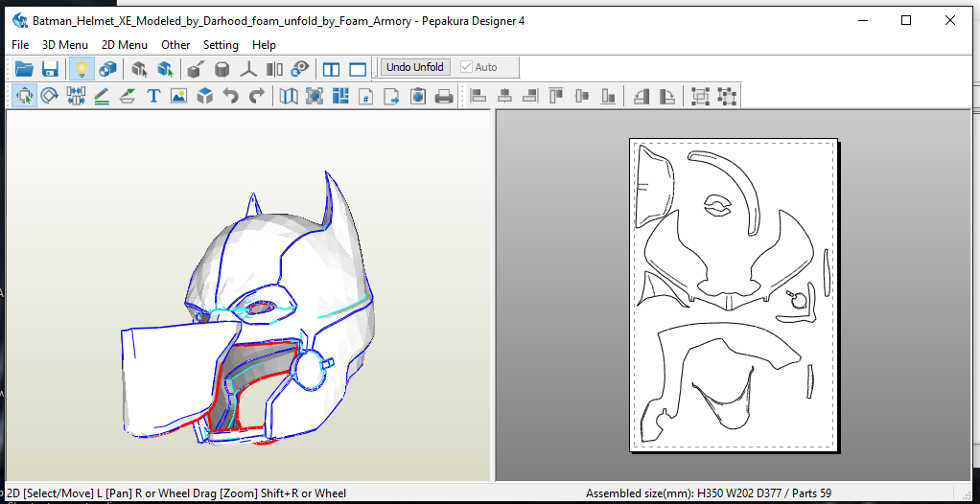Click the Open file folder icon
Screen dimensions: 980x504
(24, 68)
